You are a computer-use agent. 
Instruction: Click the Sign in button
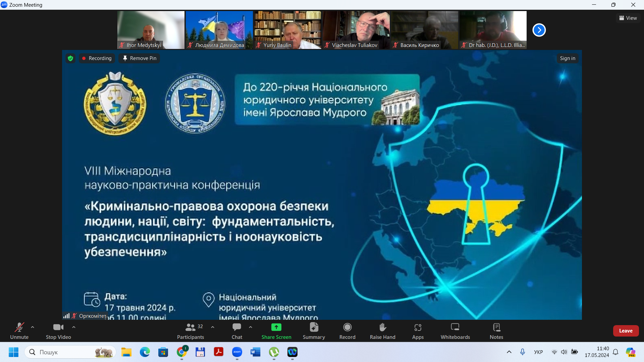[568, 58]
